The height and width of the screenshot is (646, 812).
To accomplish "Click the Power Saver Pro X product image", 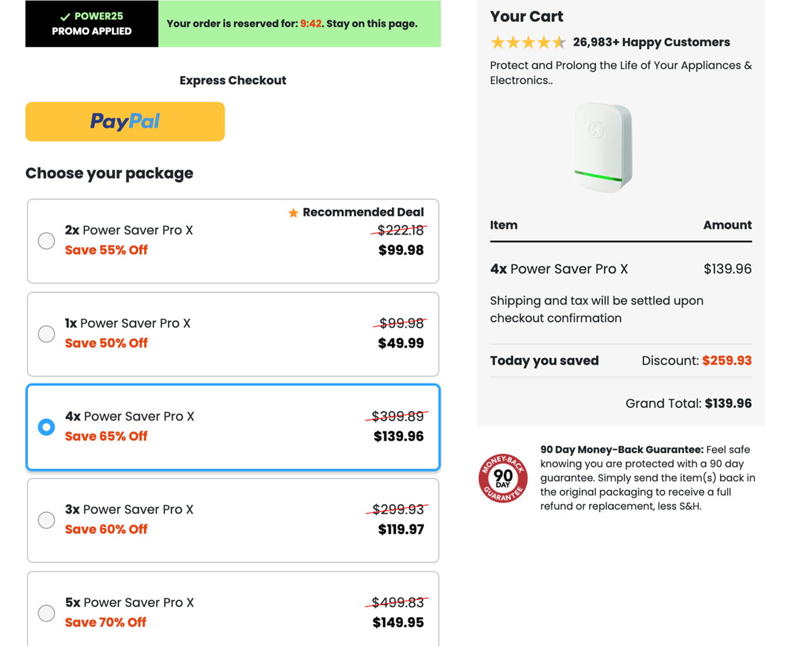I will tap(603, 147).
